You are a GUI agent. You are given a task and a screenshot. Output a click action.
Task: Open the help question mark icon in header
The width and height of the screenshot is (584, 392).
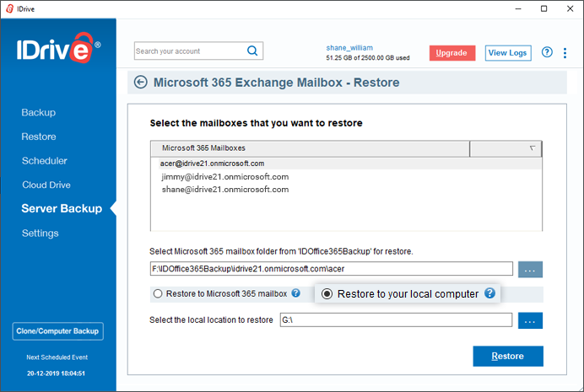pyautogui.click(x=547, y=52)
